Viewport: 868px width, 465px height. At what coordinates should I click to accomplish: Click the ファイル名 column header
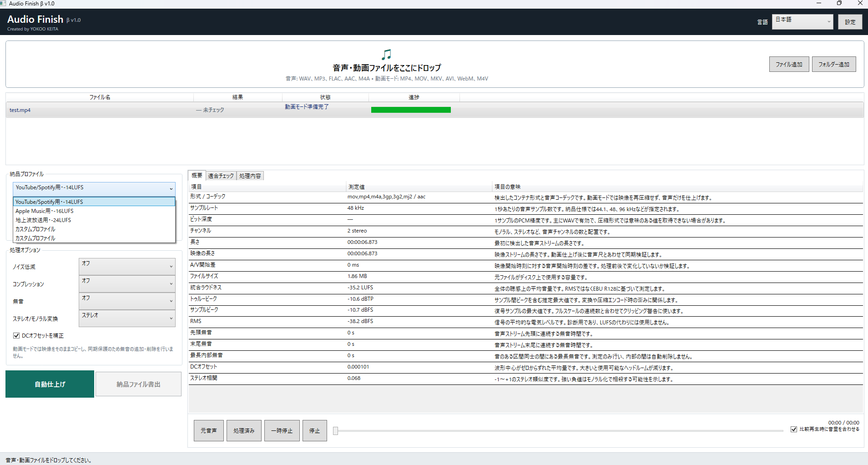click(100, 97)
